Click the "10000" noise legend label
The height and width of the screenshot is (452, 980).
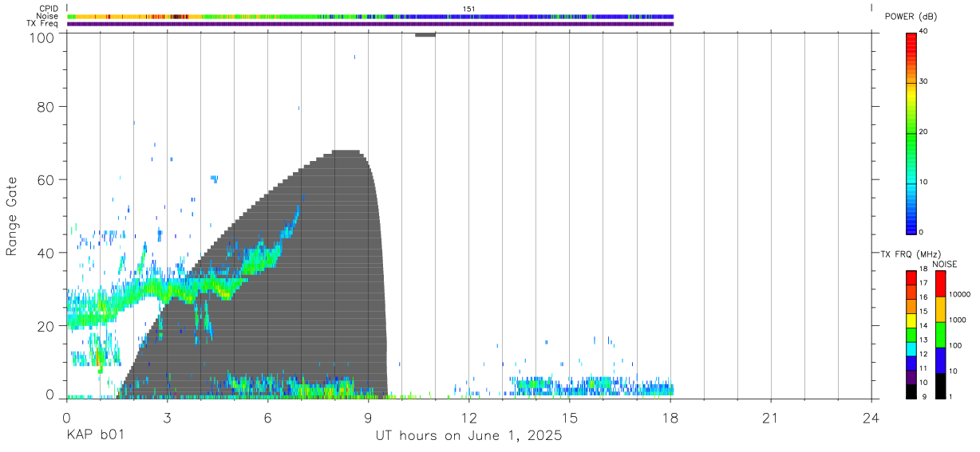tap(962, 294)
